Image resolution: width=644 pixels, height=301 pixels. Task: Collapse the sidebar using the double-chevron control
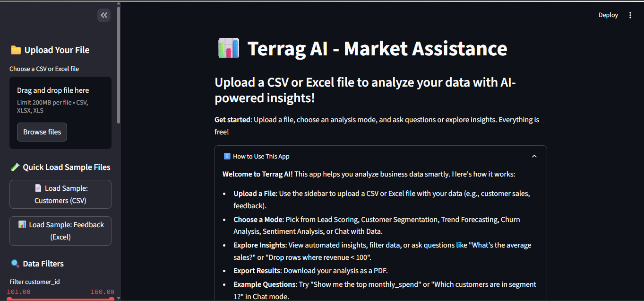[103, 15]
